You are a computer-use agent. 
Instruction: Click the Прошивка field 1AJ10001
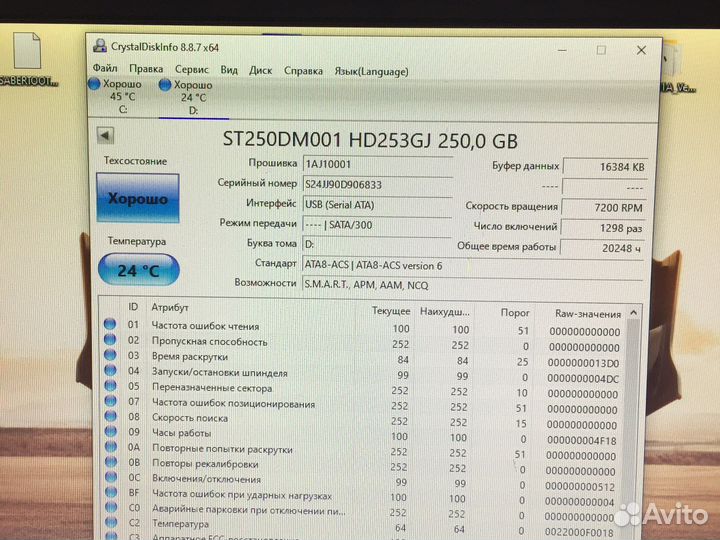pos(377,164)
